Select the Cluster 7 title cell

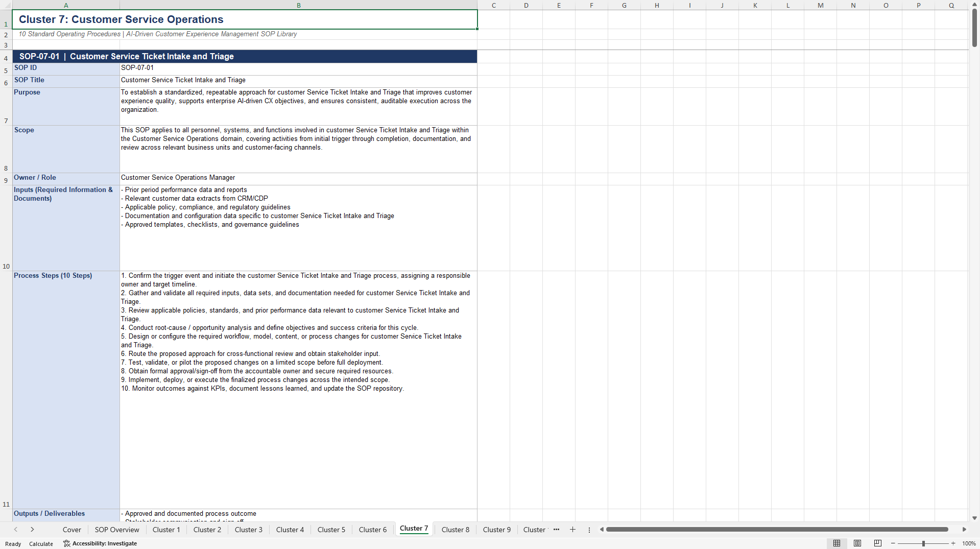(245, 19)
